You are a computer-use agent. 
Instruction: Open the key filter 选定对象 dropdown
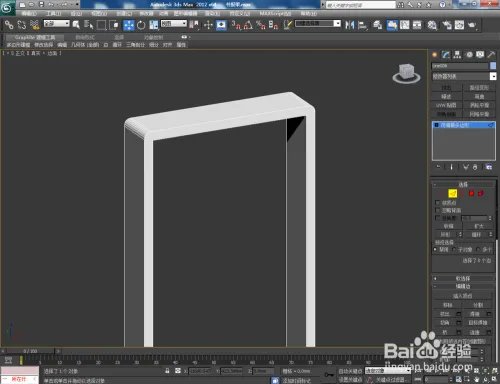[388, 371]
